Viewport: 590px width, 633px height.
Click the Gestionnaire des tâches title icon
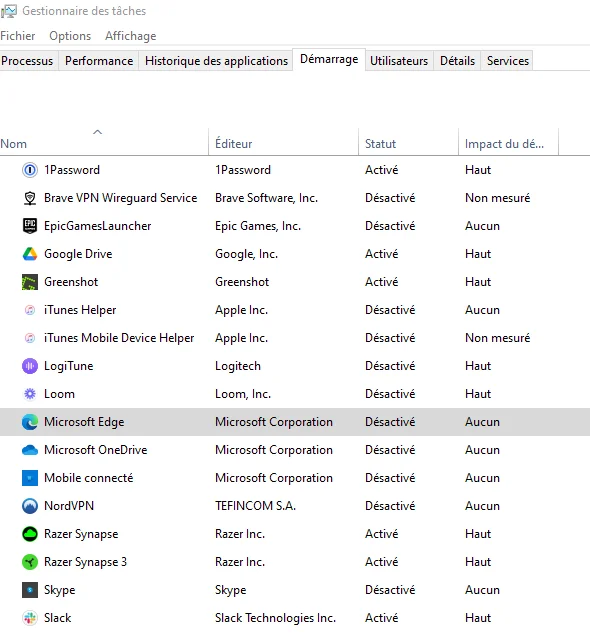click(9, 11)
